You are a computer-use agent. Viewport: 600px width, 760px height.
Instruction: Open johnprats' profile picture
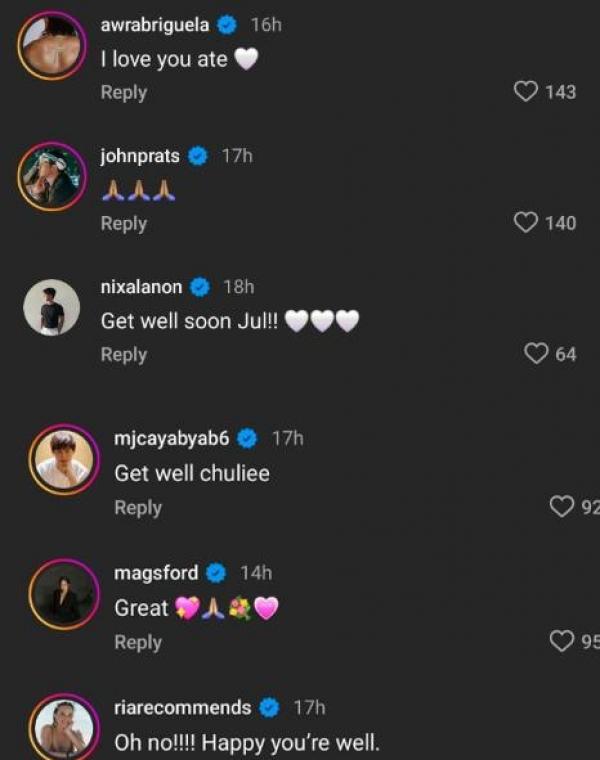click(x=50, y=176)
